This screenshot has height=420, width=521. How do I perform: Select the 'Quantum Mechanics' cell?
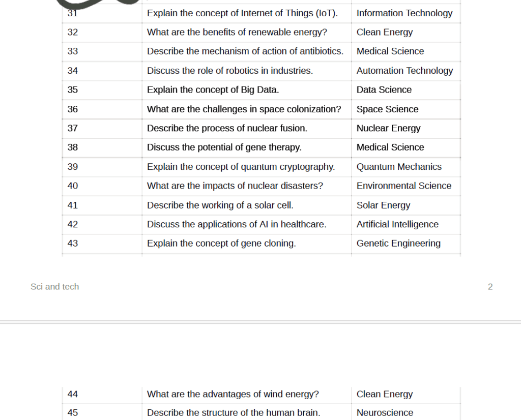pyautogui.click(x=399, y=167)
